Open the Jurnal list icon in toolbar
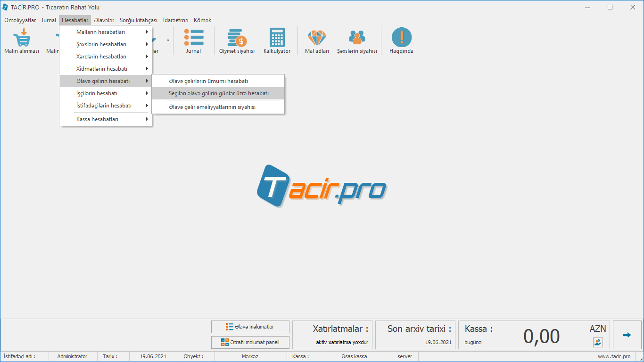The width and height of the screenshot is (644, 362). [x=193, y=38]
